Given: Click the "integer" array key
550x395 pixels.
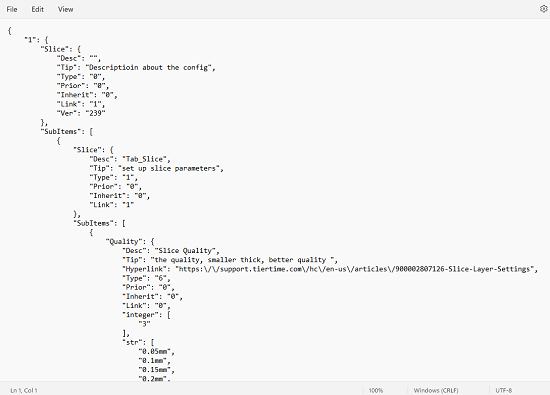Looking at the screenshot, I should pyautogui.click(x=140, y=315).
